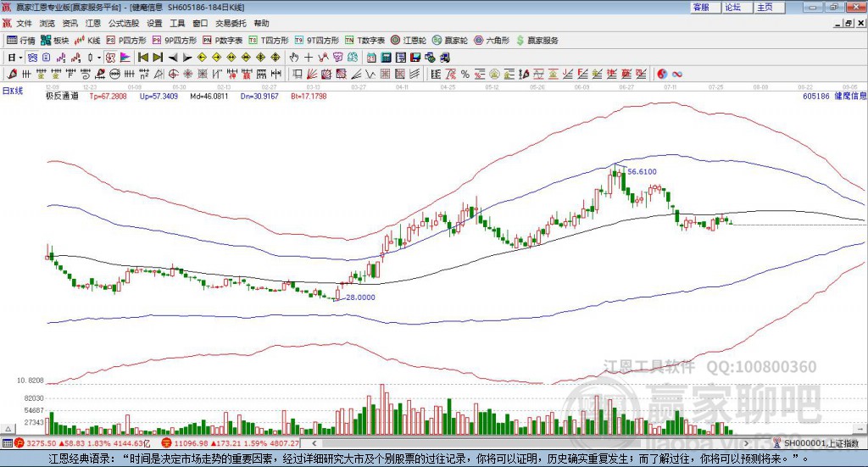Click the 客服 customer service button
This screenshot has width=868, height=467.
[705, 7]
